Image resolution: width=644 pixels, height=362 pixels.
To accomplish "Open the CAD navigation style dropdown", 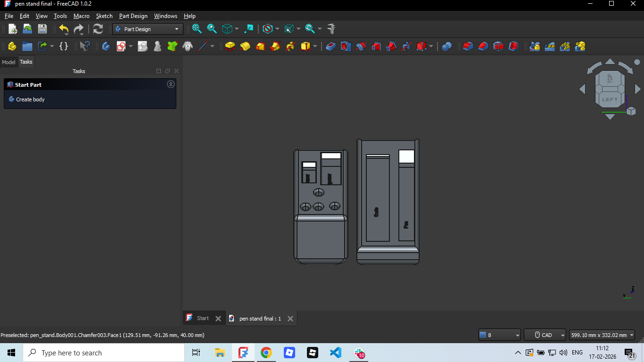I will [x=545, y=335].
